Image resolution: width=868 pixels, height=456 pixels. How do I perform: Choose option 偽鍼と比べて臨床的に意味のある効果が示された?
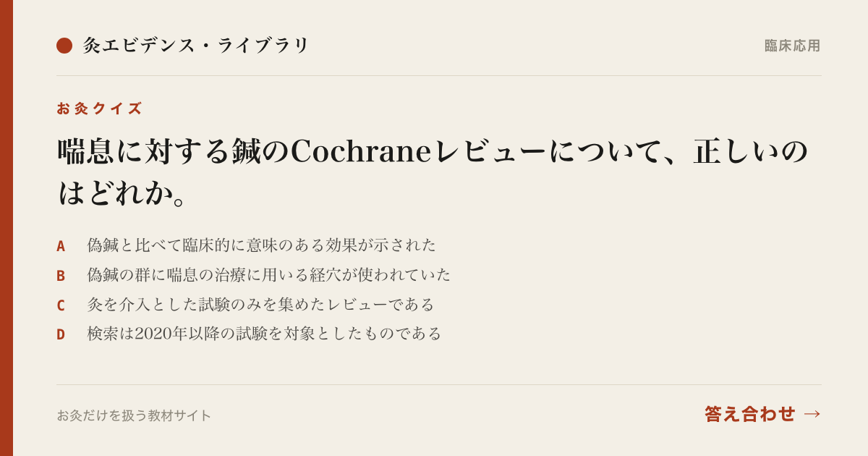click(x=262, y=245)
